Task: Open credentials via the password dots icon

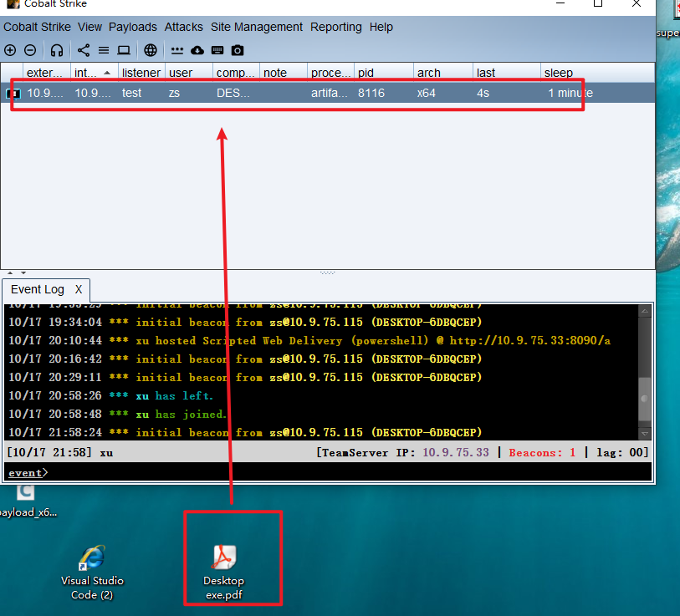Action: 177,50
